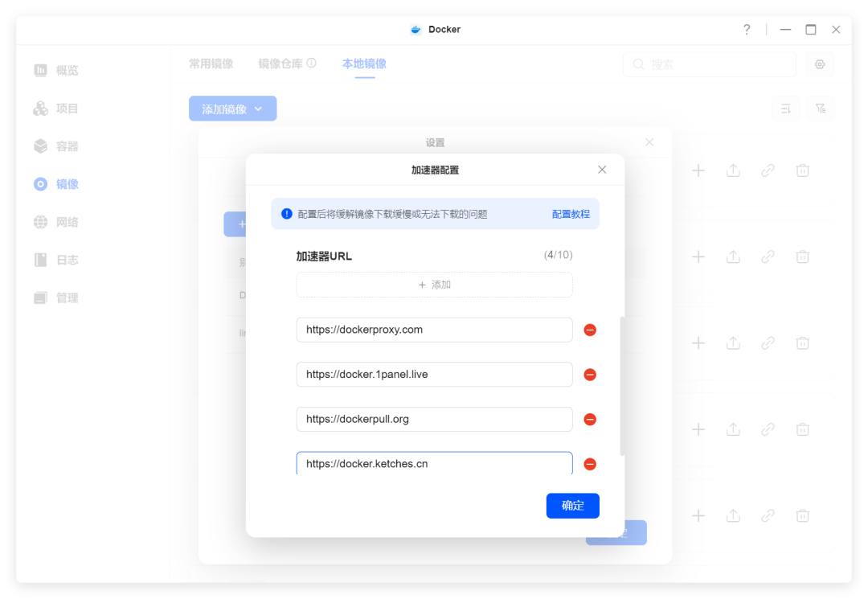
Task: Click the filter icon
Action: [x=821, y=109]
